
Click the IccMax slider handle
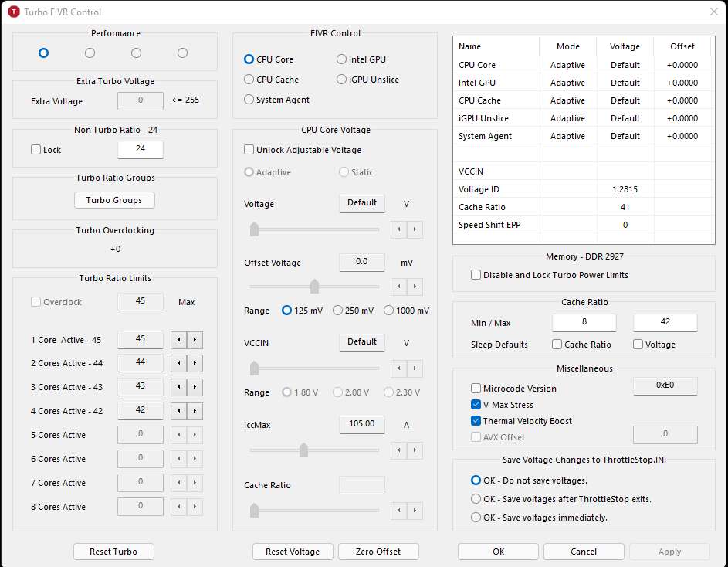click(x=303, y=450)
